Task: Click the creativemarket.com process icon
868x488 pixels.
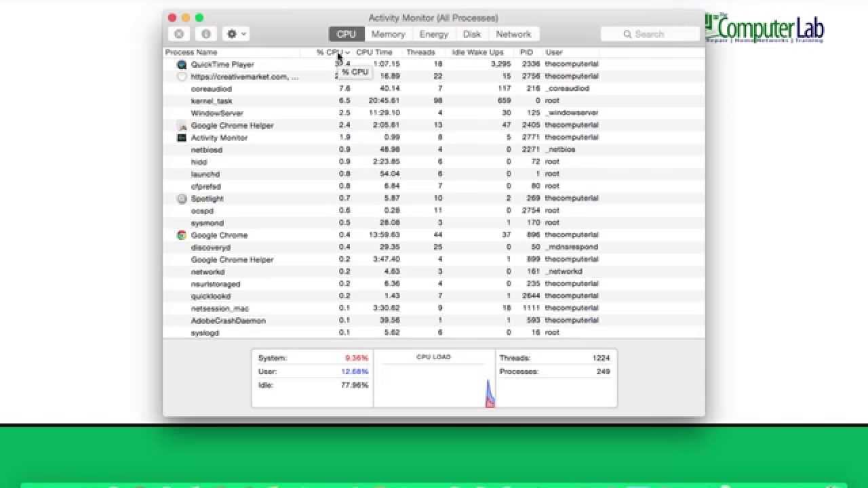Action: pos(182,77)
